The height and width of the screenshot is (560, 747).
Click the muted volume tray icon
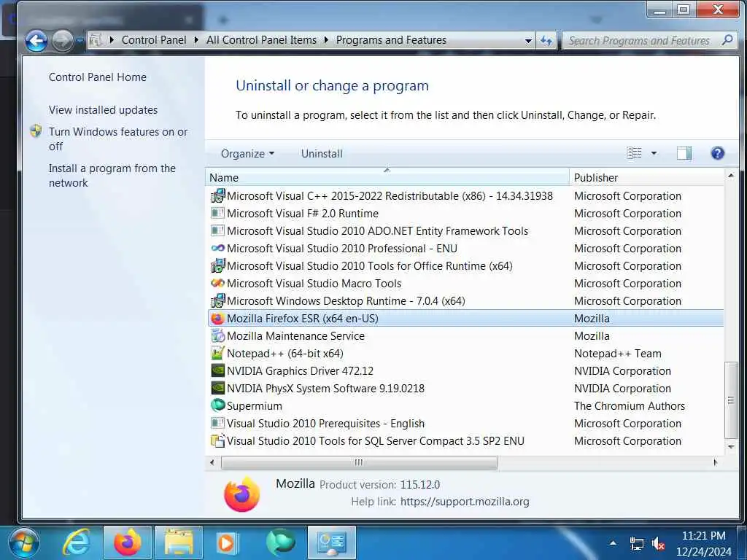[x=658, y=543]
